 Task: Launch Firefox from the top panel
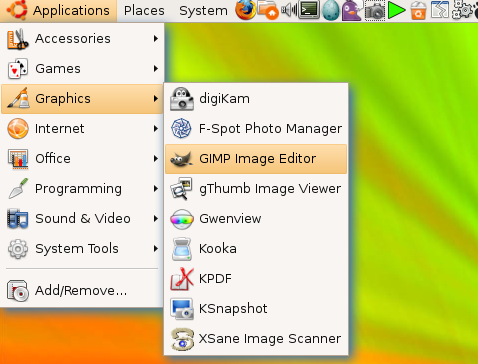click(x=246, y=10)
